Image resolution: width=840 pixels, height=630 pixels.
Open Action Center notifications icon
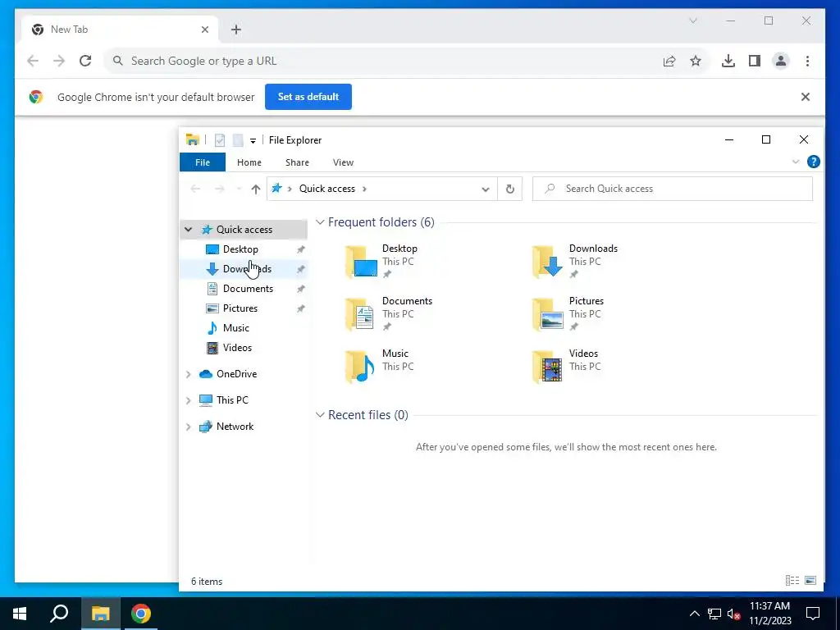point(813,614)
